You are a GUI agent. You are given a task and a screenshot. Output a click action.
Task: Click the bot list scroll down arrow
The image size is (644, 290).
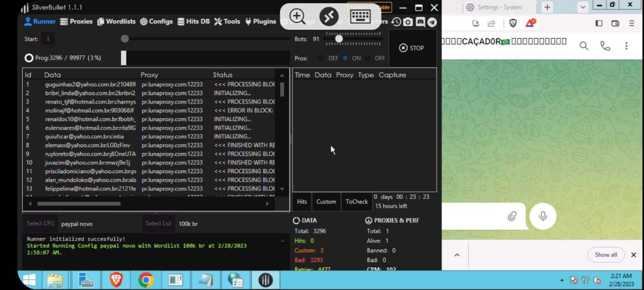point(282,189)
